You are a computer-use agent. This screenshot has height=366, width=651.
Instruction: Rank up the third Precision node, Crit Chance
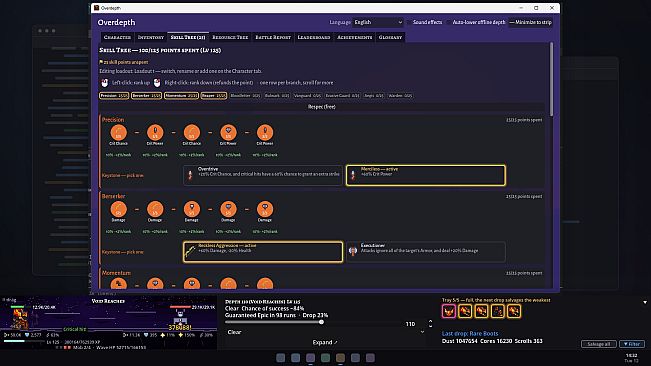(x=191, y=133)
